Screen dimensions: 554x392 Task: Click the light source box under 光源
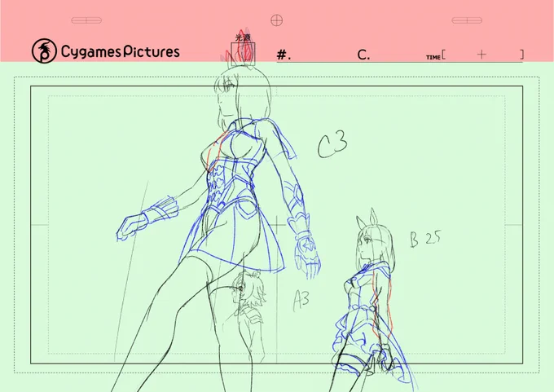(x=243, y=54)
